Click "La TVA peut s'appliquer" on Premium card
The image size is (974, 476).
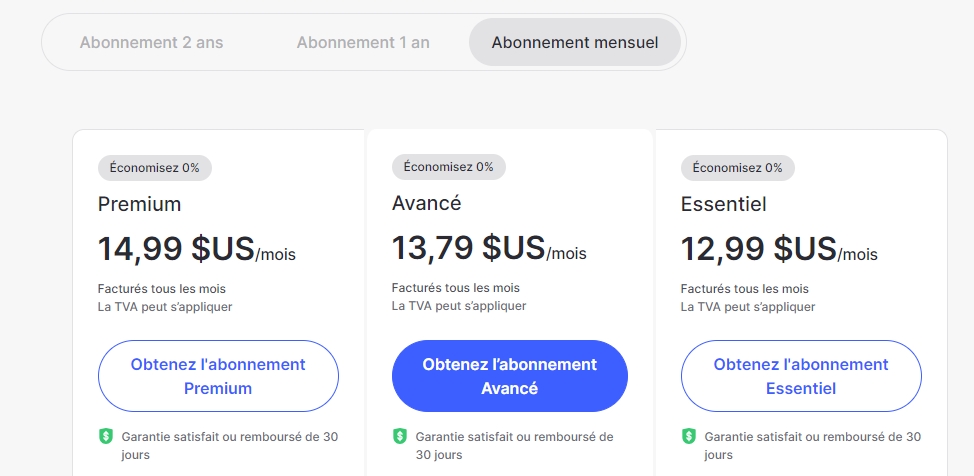point(165,307)
